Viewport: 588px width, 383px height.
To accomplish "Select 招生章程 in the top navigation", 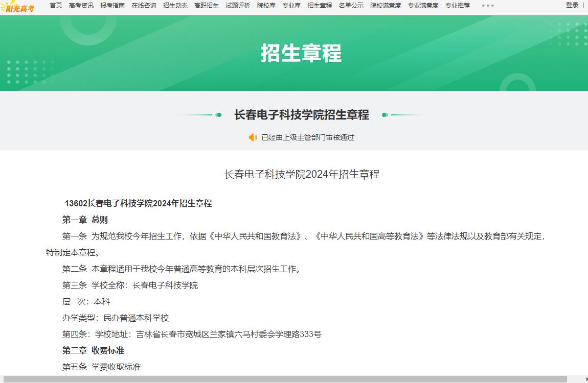I will (x=320, y=6).
